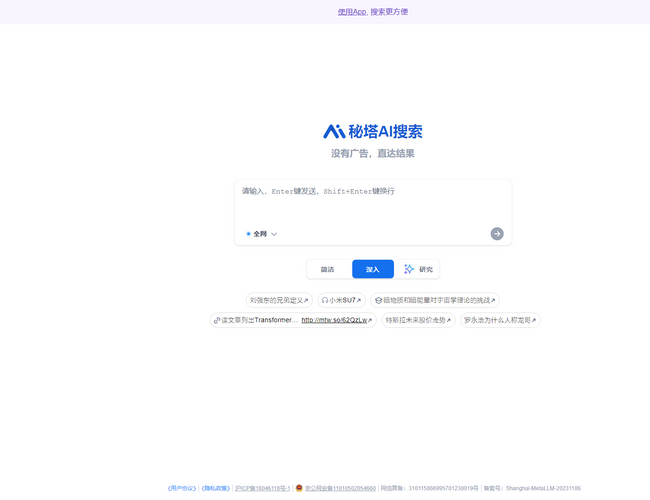
Task: Switch to 简洁 search mode
Action: 328,269
